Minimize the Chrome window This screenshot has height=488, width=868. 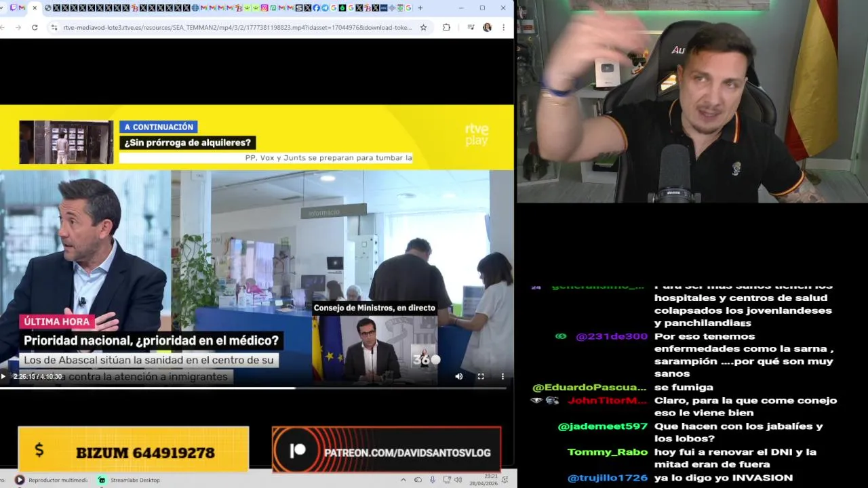[x=461, y=7]
